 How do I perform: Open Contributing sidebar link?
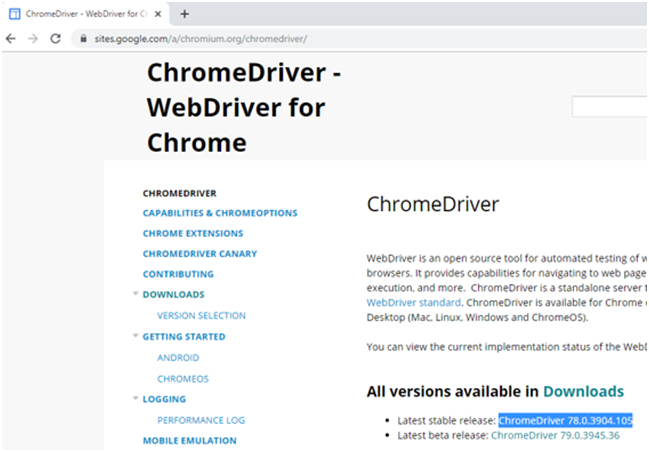pos(178,274)
